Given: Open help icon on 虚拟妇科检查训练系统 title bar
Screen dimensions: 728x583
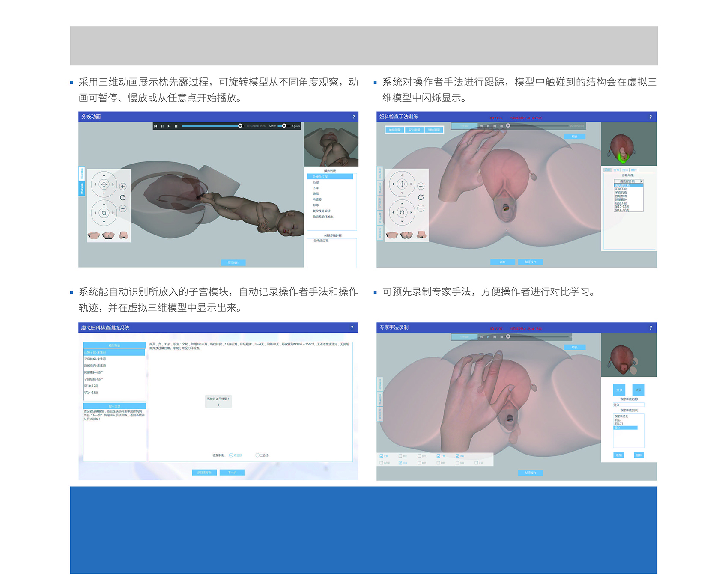Looking at the screenshot, I should coord(352,328).
